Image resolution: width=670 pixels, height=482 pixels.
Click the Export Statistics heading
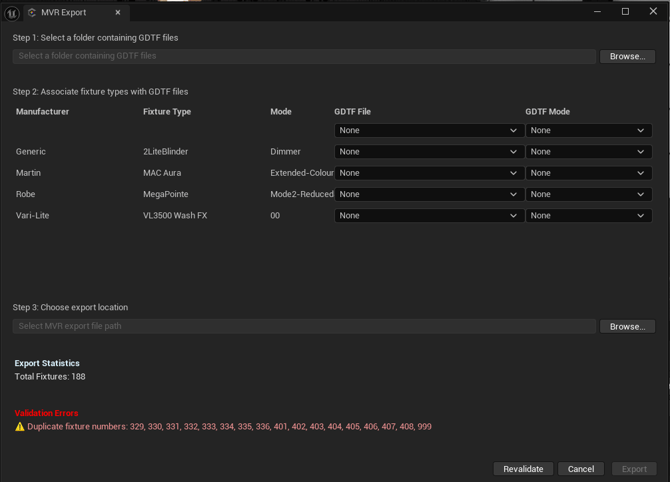click(x=47, y=363)
